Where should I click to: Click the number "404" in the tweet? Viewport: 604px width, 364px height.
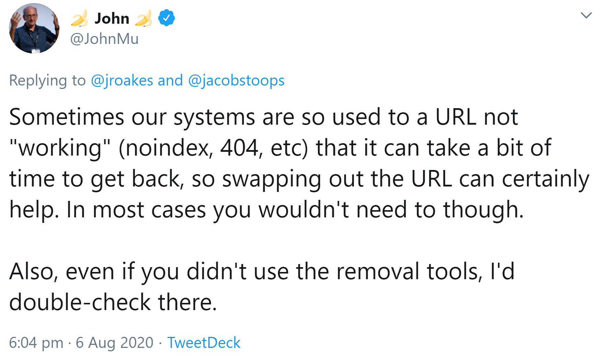click(x=239, y=148)
